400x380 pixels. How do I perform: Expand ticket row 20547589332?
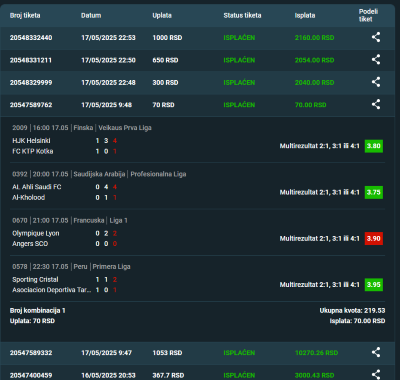coord(197,353)
